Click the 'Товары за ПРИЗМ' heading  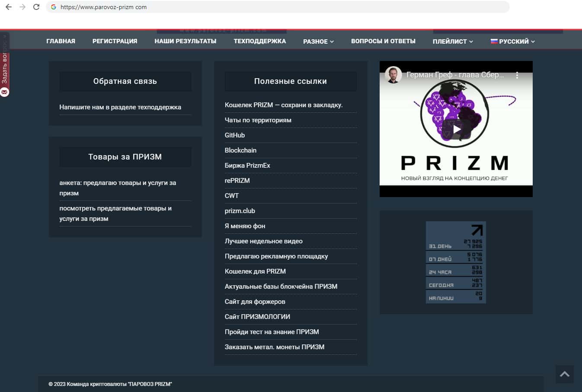125,157
